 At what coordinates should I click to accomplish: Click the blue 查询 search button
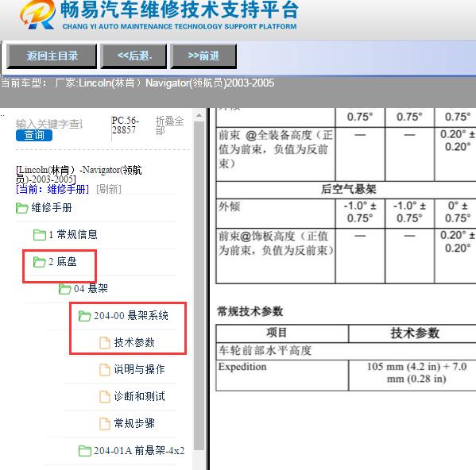(34, 135)
